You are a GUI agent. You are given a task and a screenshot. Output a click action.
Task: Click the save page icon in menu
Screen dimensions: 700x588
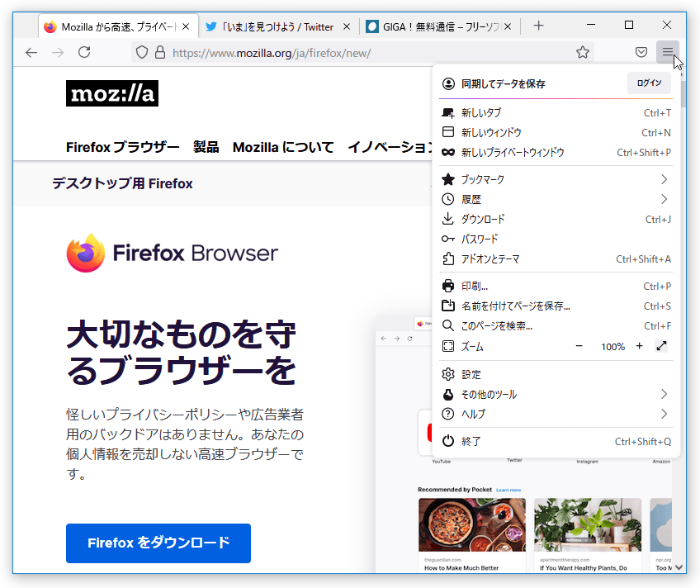tap(447, 306)
